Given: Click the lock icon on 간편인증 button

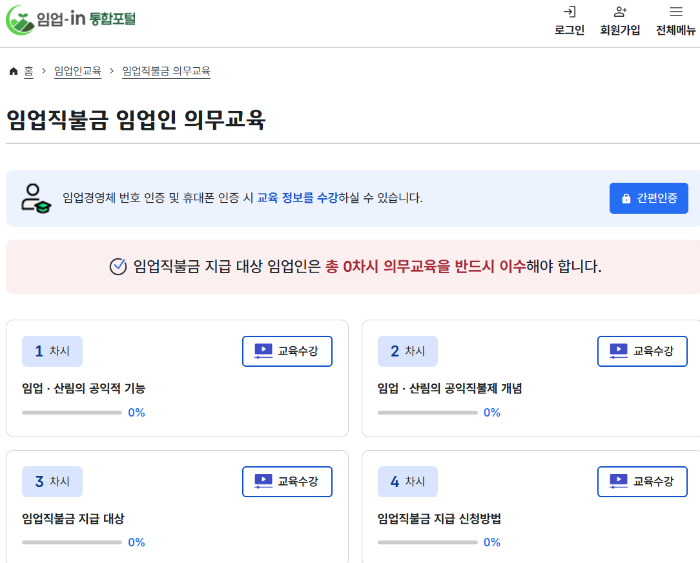Looking at the screenshot, I should (x=626, y=198).
